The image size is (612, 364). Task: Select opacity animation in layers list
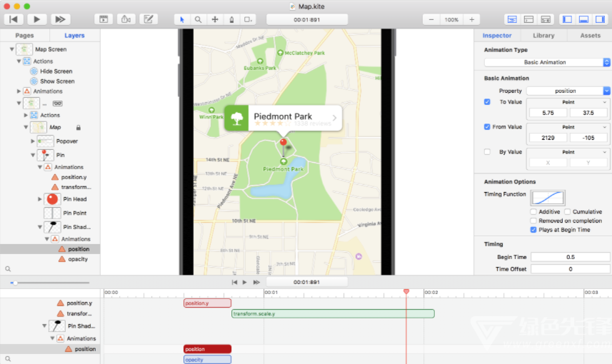[x=78, y=259]
